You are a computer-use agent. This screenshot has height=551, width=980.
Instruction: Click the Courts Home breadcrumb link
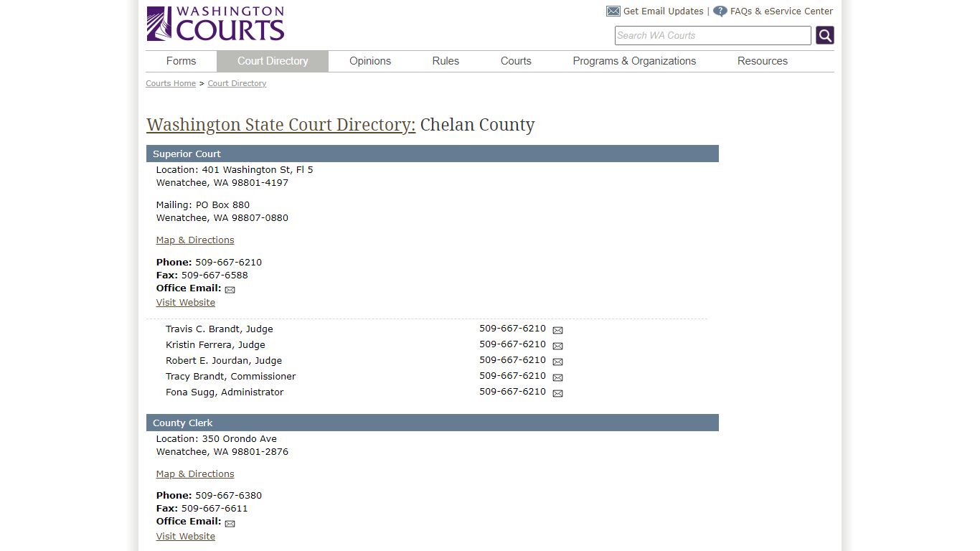click(x=170, y=83)
